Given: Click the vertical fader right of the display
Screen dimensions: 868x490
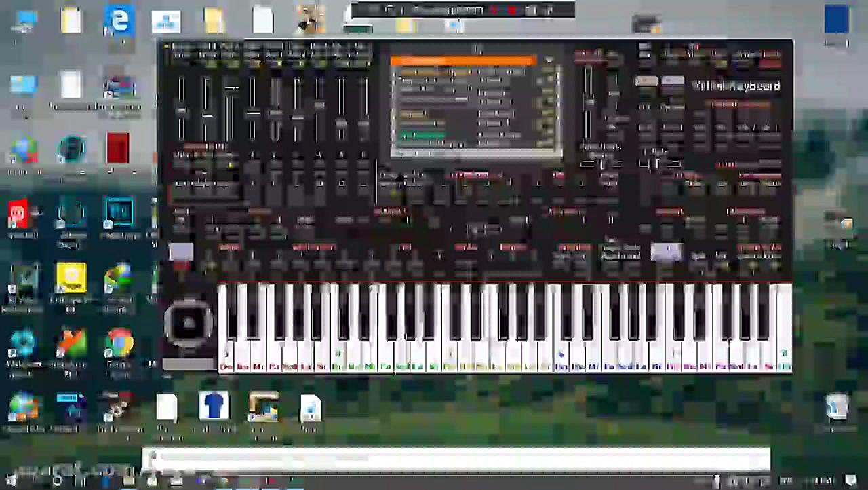Looking at the screenshot, I should [588, 102].
